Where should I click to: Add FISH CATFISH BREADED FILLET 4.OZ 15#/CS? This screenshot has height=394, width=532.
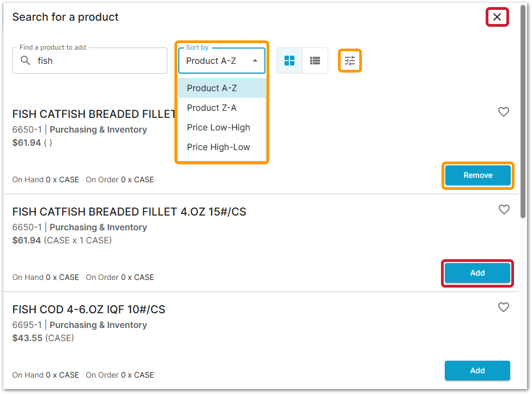tap(477, 273)
